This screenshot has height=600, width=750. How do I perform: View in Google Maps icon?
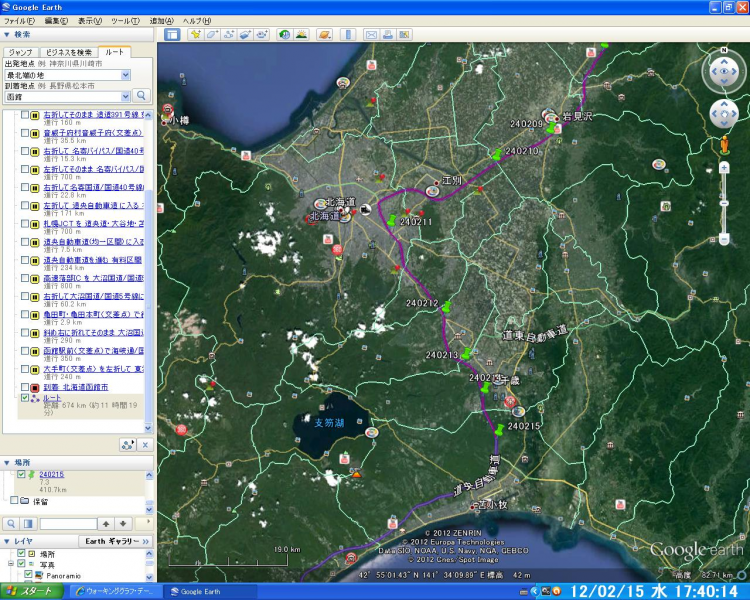click(x=405, y=34)
